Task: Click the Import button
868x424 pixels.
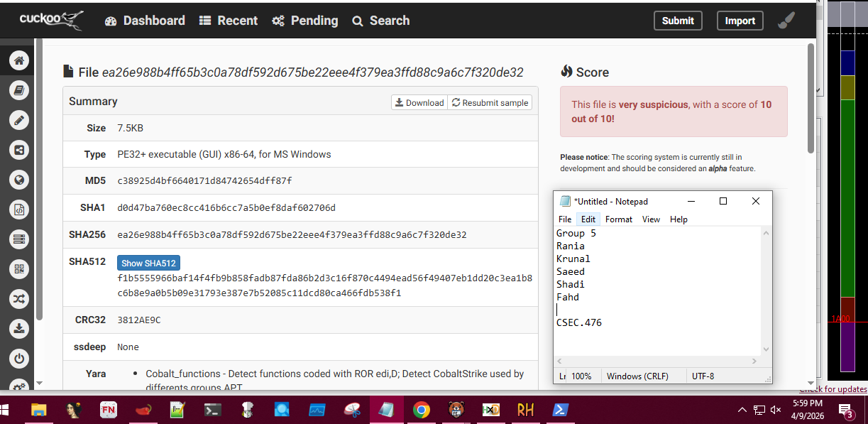Action: (x=740, y=21)
